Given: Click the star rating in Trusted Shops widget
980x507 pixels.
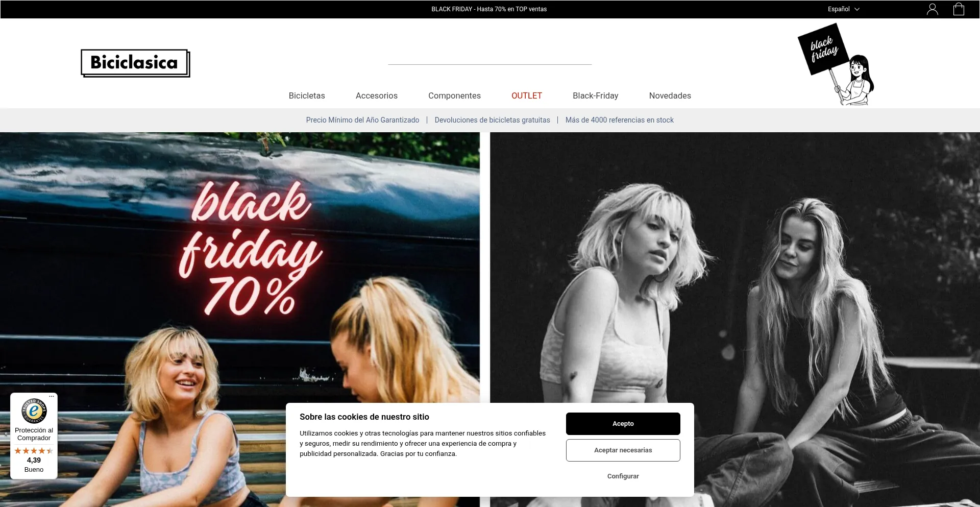Looking at the screenshot, I should [34, 451].
